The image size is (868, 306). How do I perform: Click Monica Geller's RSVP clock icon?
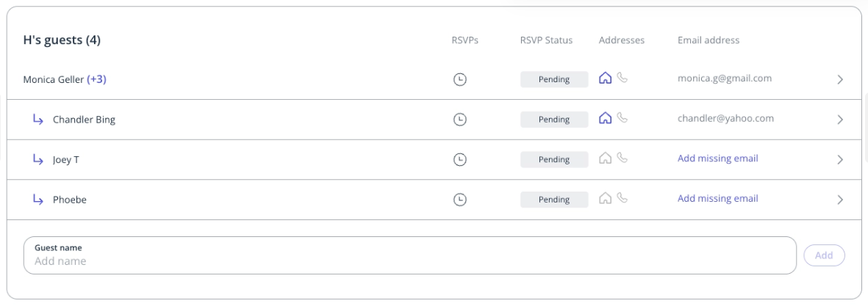click(x=460, y=80)
